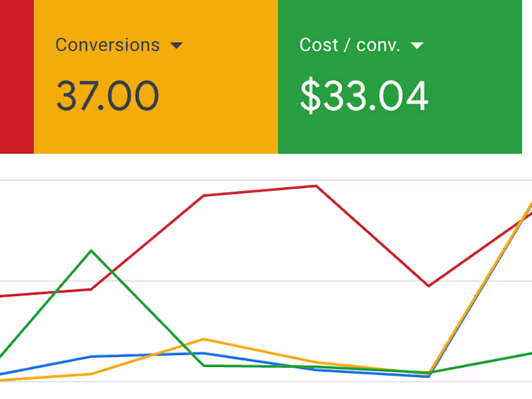Open the Conversions metric dropdown arrow
This screenshot has height=399, width=532.
tap(176, 45)
